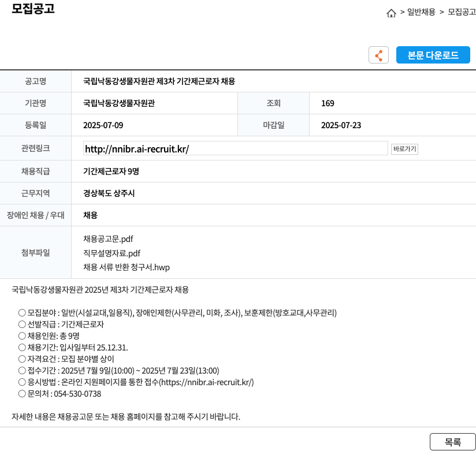
Task: Click the 첨부파일 label cell
Action: pyautogui.click(x=35, y=252)
